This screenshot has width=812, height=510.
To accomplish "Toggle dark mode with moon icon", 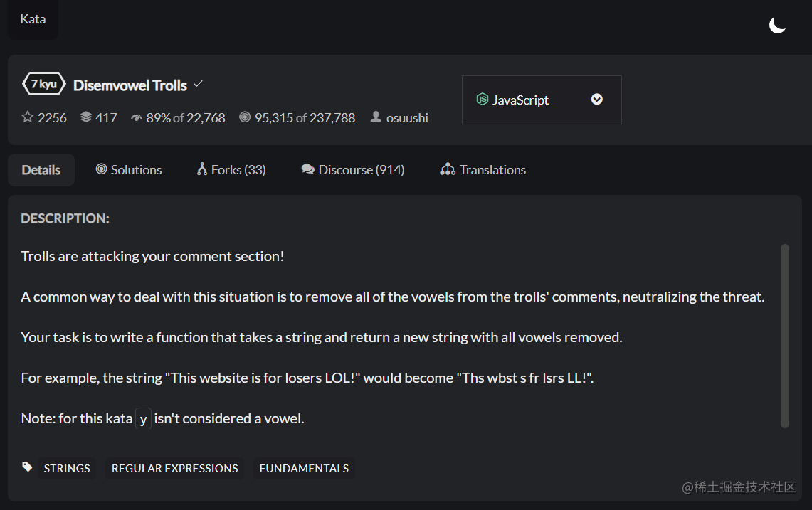I will click(777, 26).
